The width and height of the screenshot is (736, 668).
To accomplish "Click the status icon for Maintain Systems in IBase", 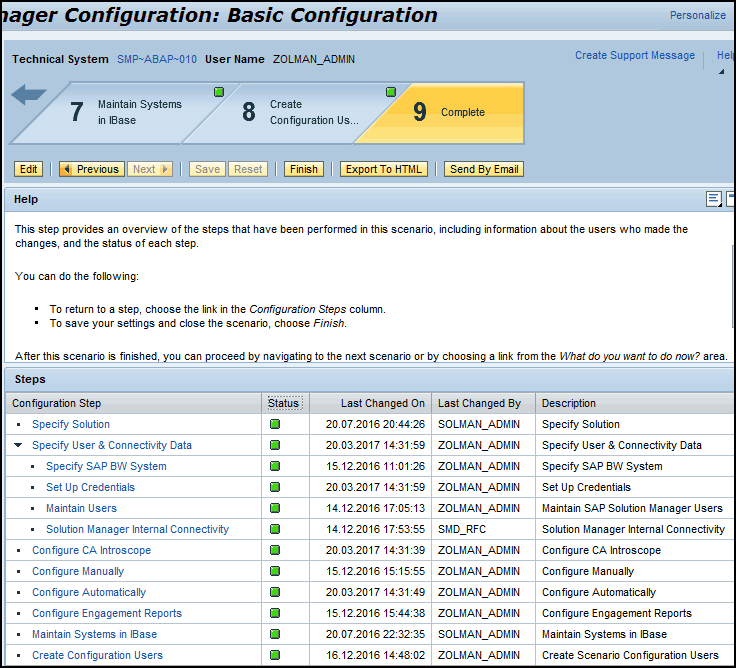I will (x=275, y=634).
